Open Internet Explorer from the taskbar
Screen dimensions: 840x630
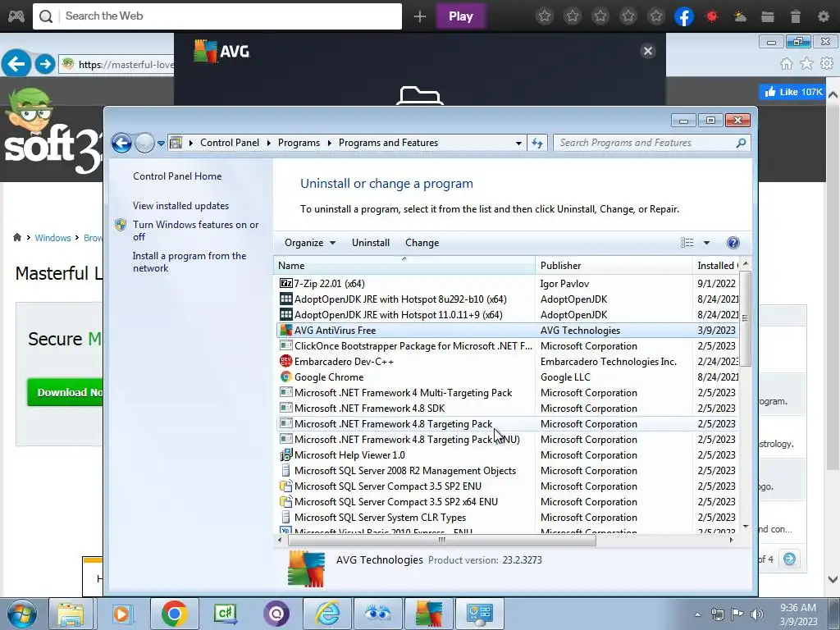coord(326,614)
